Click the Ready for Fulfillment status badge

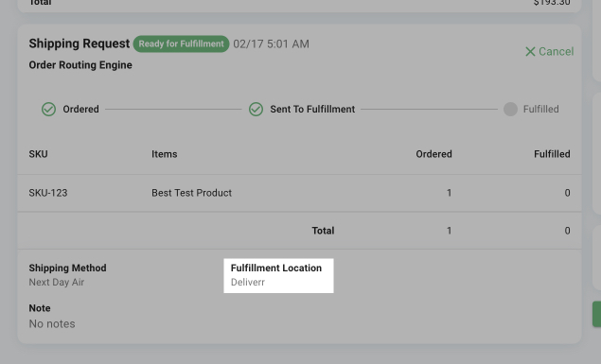point(182,43)
